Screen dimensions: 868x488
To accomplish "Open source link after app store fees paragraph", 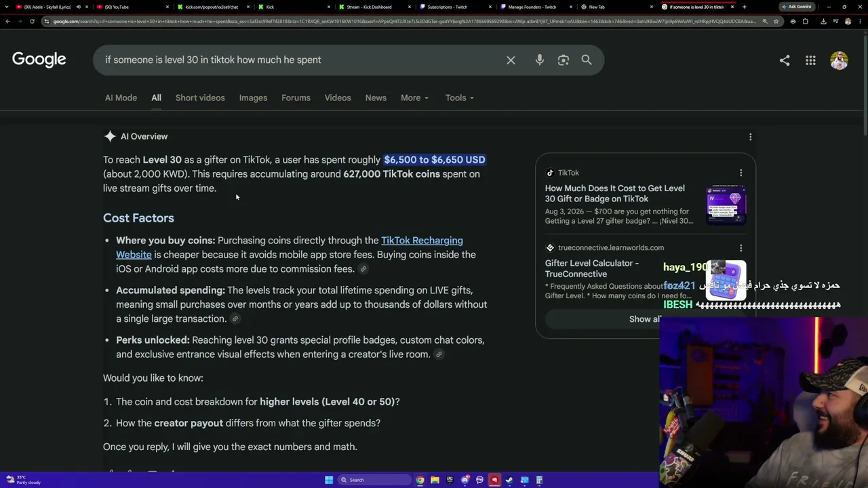I will [363, 269].
